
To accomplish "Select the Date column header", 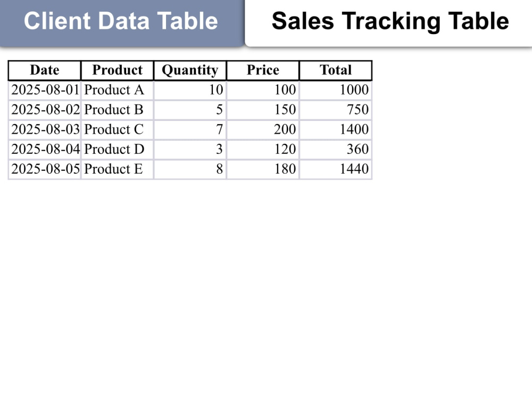I will tap(45, 70).
